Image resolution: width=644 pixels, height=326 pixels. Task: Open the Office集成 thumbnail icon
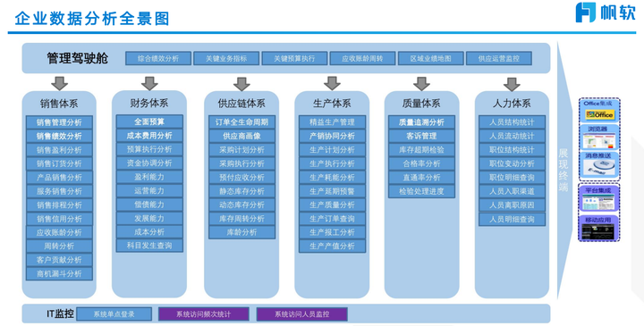[599, 114]
